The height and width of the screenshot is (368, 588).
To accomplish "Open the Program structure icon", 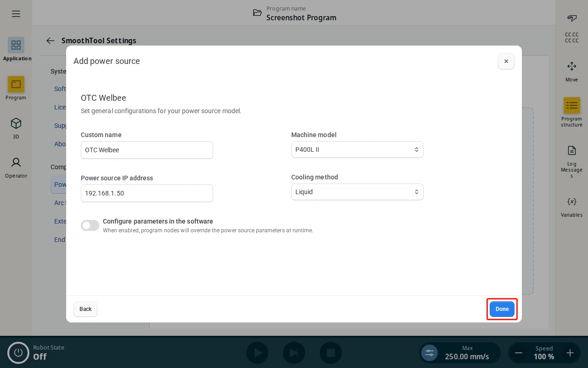I will [572, 105].
